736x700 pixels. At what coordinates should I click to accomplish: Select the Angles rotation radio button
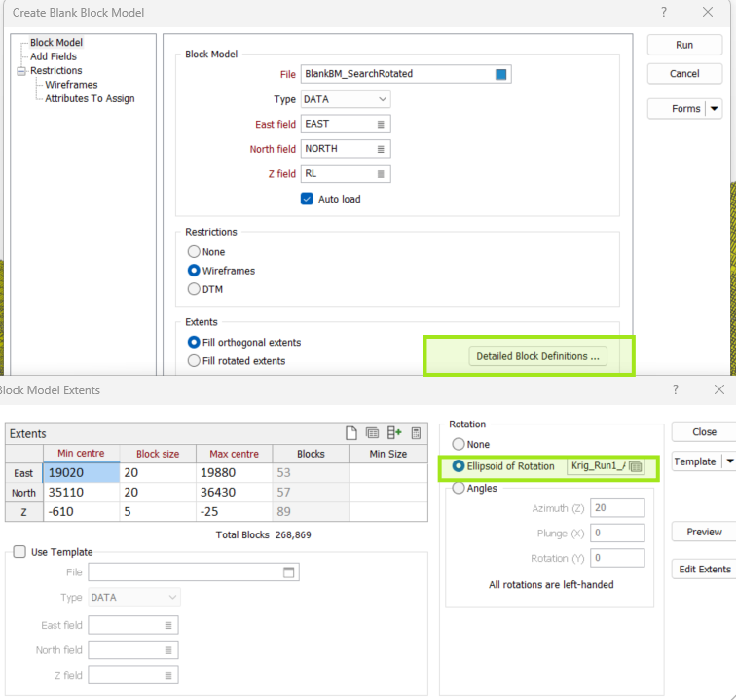[x=459, y=489]
